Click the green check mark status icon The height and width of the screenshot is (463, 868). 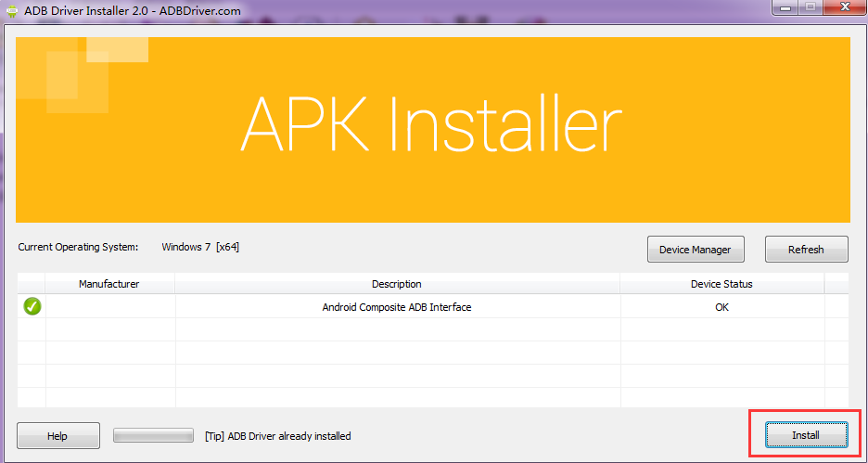click(32, 306)
